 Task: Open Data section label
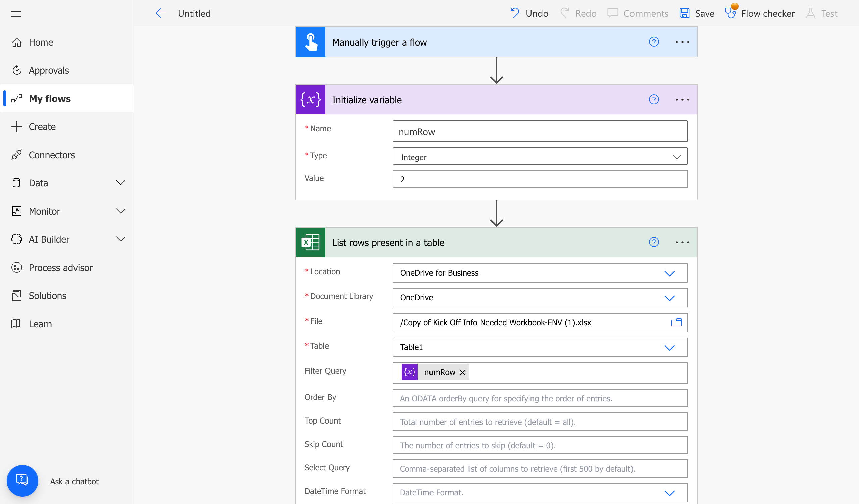tap(38, 183)
